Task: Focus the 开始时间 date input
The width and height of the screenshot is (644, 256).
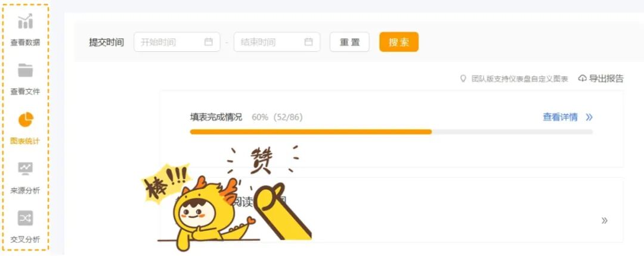Action: click(177, 42)
